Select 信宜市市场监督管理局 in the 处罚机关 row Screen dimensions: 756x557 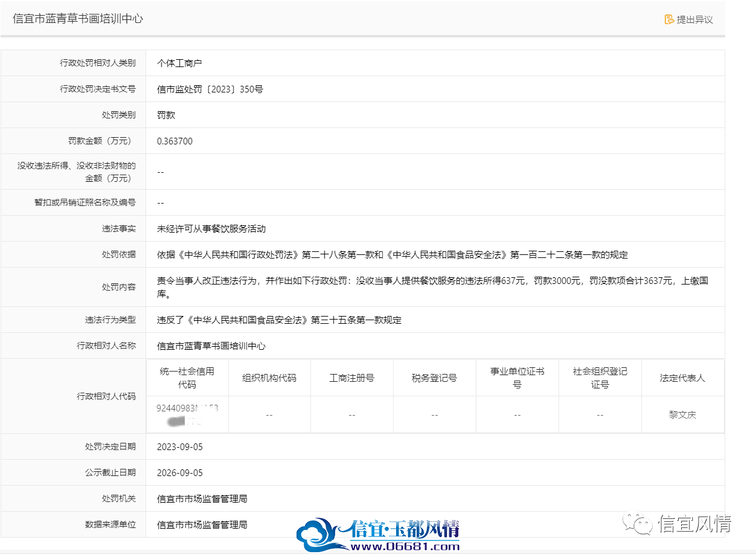point(202,499)
